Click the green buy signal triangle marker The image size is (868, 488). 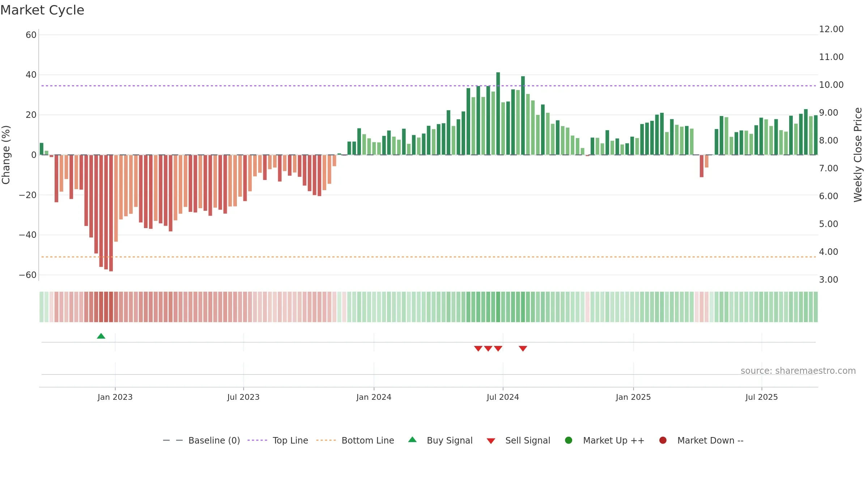point(101,336)
